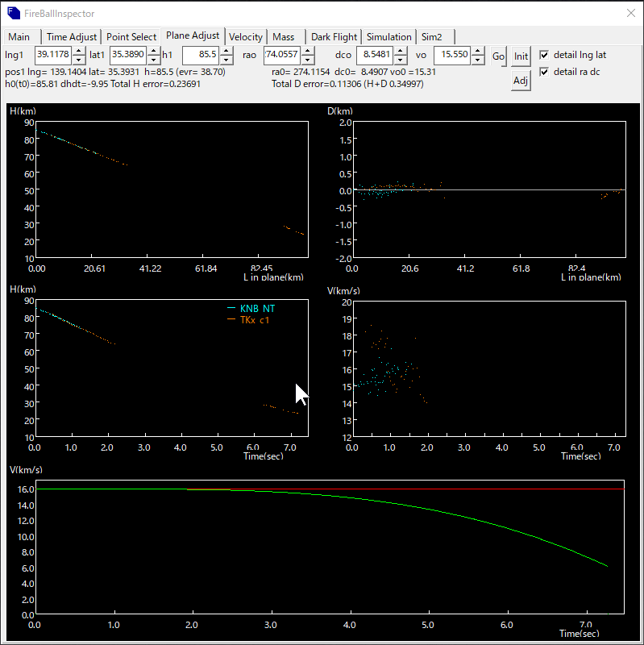
Task: Go to the Simulation tab
Action: coord(389,37)
